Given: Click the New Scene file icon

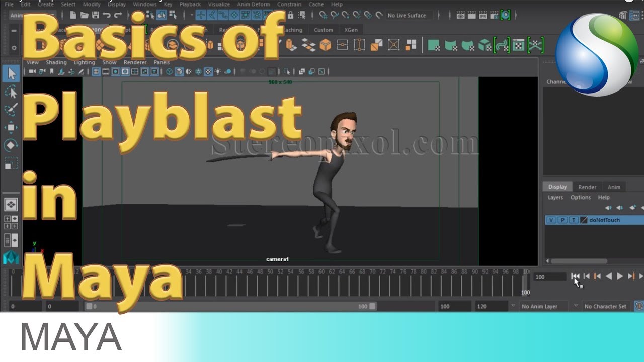Looking at the screenshot, I should pos(73,15).
